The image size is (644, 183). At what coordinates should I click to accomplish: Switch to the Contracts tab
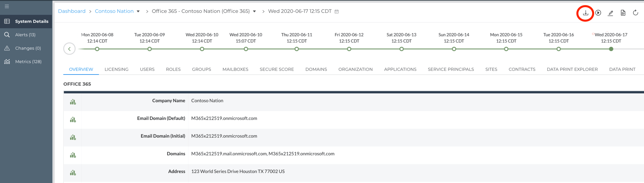pyautogui.click(x=522, y=69)
